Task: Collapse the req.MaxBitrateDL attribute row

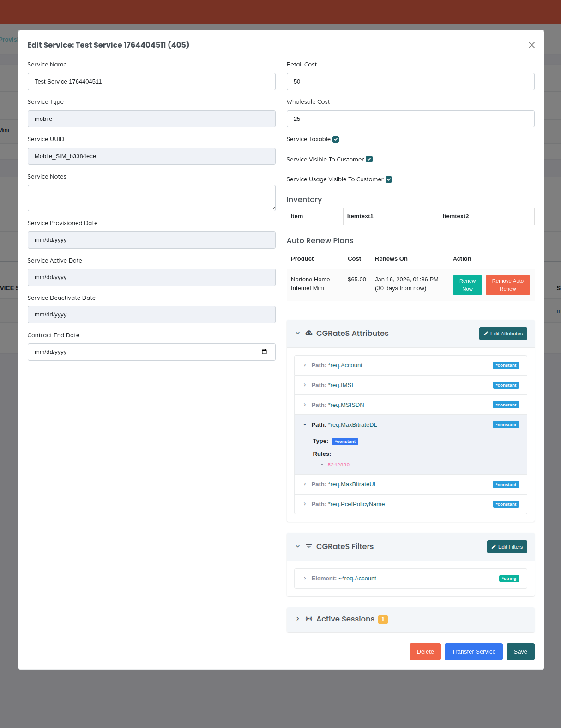Action: [305, 424]
